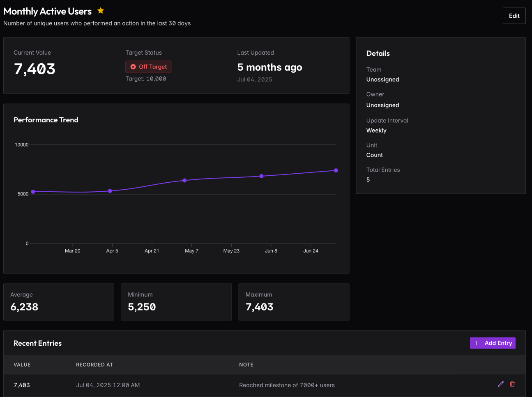Screen dimensions: 532x397
Task: Click the last data point on the trend line
Action: (x=336, y=170)
